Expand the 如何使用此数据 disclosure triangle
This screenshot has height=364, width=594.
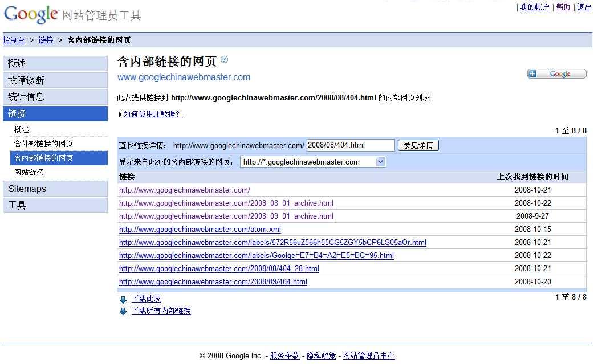(x=120, y=114)
